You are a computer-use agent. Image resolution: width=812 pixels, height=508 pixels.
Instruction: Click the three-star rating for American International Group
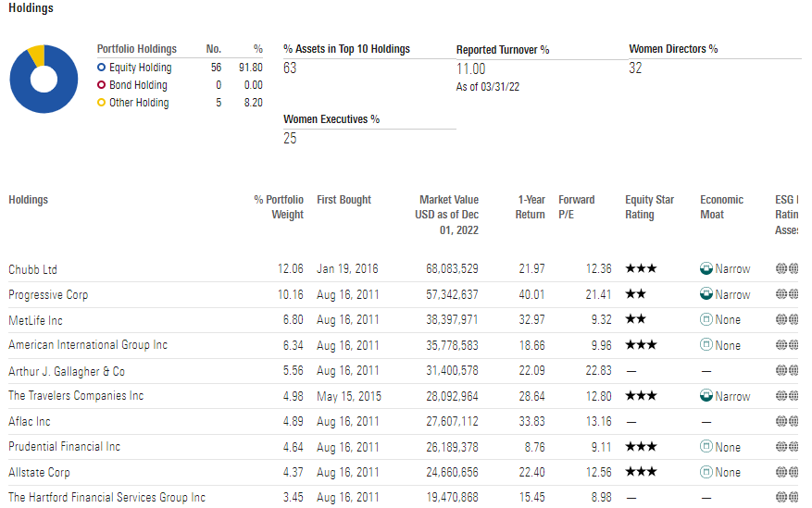(641, 344)
